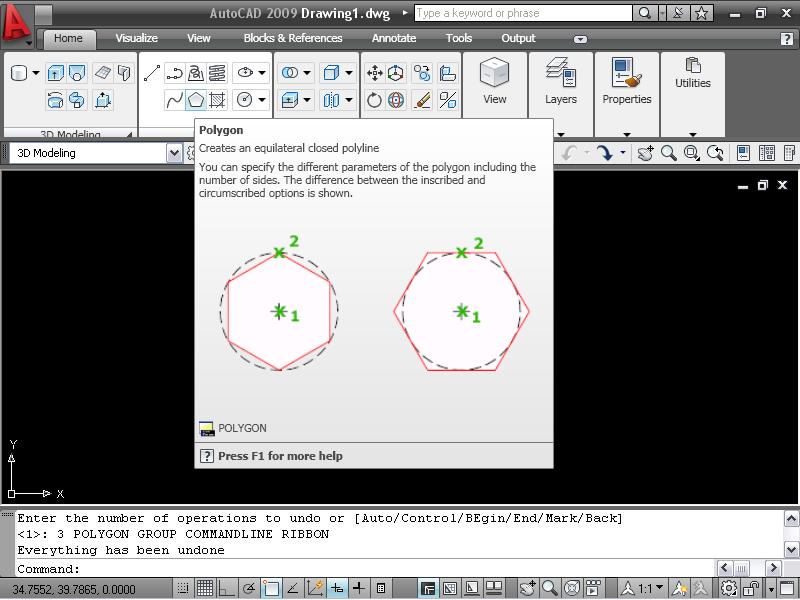The width and height of the screenshot is (800, 600).
Task: Open the AutoCAD application menu logo
Action: tap(16, 23)
